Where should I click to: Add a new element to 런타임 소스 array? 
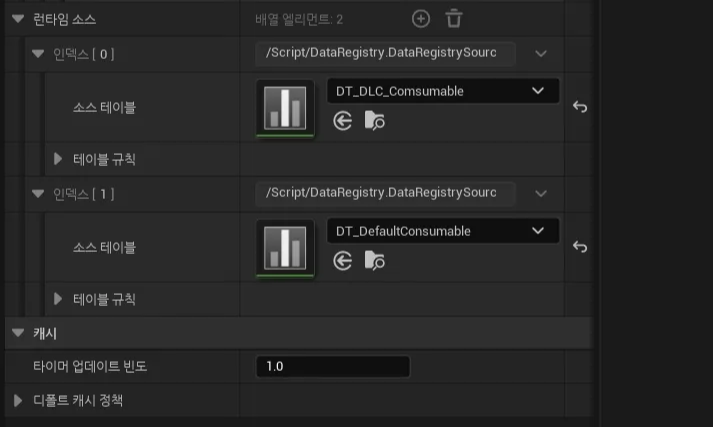[421, 18]
